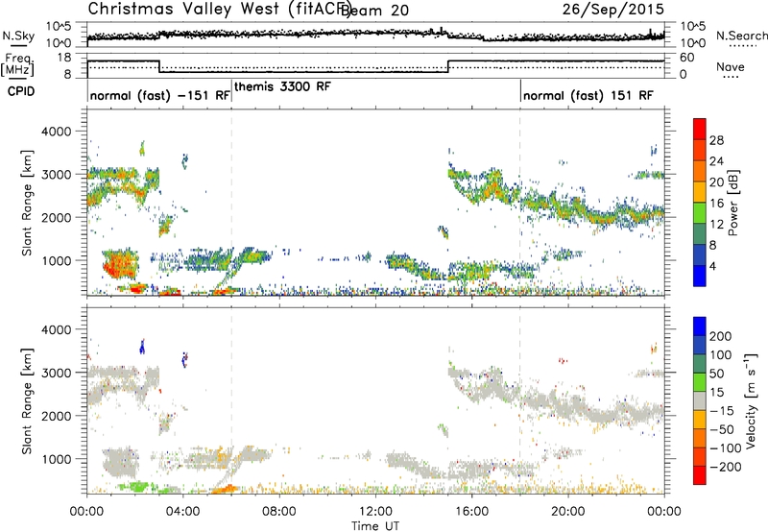The height and width of the screenshot is (532, 768).
Task: Click the '200' tick on Velocity color bar
Action: 721,336
